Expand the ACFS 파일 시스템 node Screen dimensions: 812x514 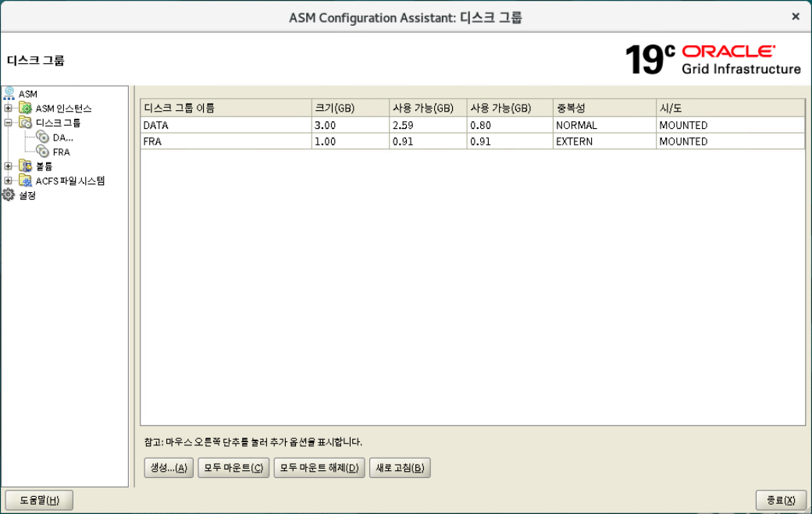click(9, 180)
